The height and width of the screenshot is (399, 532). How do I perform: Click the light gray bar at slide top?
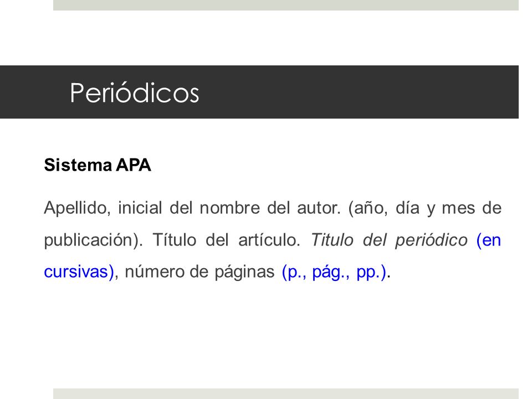[x=286, y=5]
